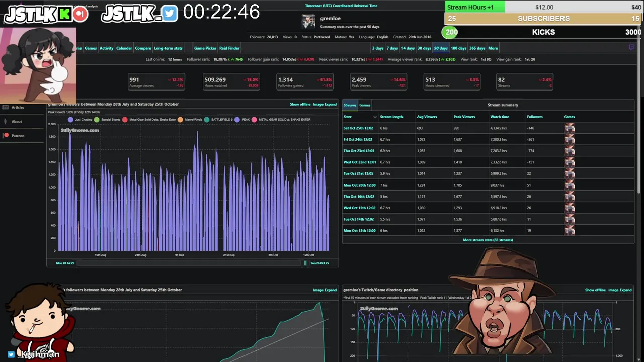Screen dimensions: 644x362
Task: Click the 991 Average viewers card
Action: tap(156, 82)
